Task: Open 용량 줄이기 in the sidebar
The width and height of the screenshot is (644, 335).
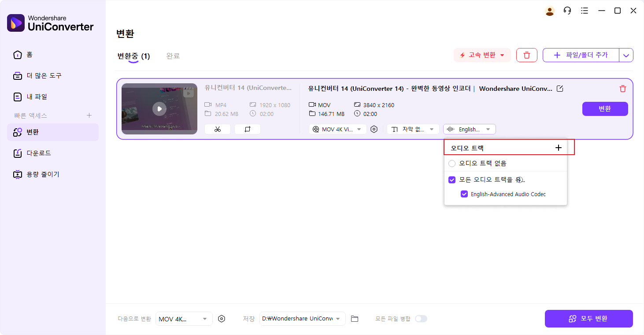Action: [x=53, y=174]
